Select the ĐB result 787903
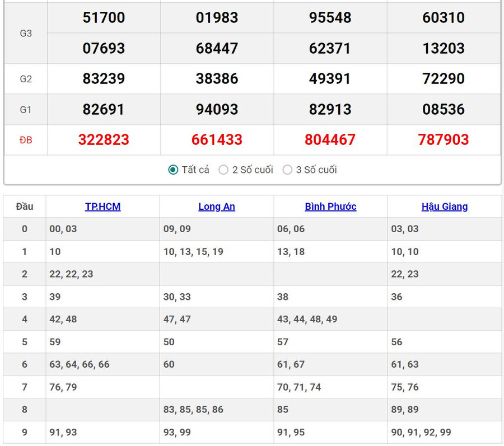This screenshot has width=504, height=446. [x=444, y=140]
